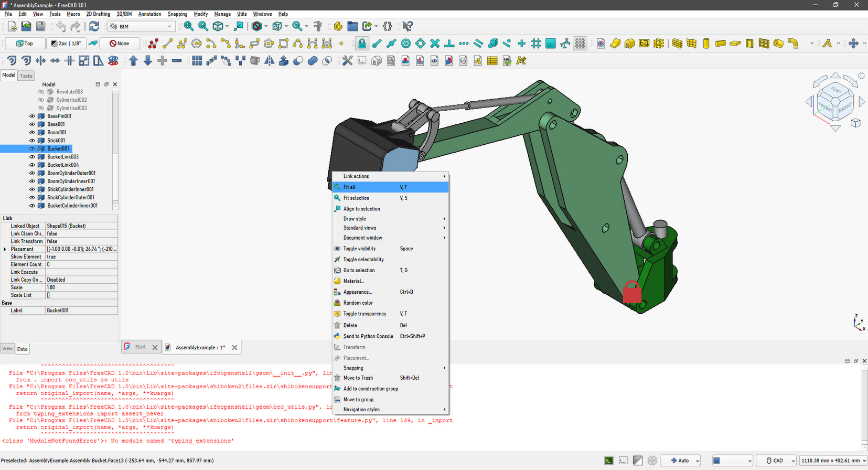Select the Door tool icon

click(749, 44)
